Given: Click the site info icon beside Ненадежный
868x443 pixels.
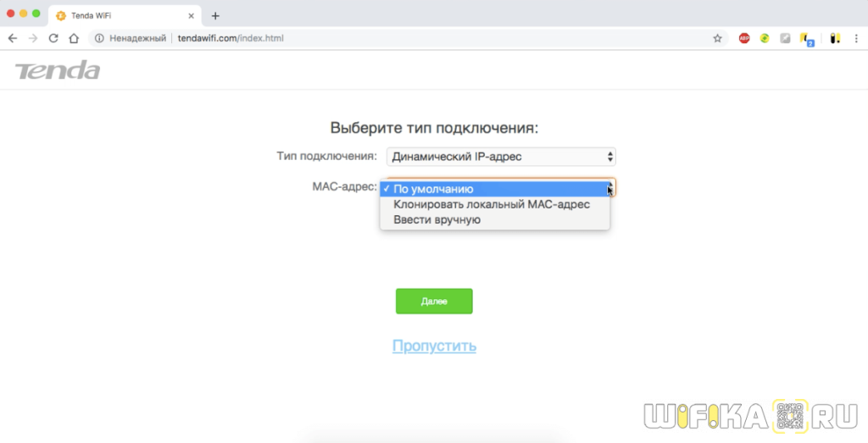Looking at the screenshot, I should click(99, 38).
